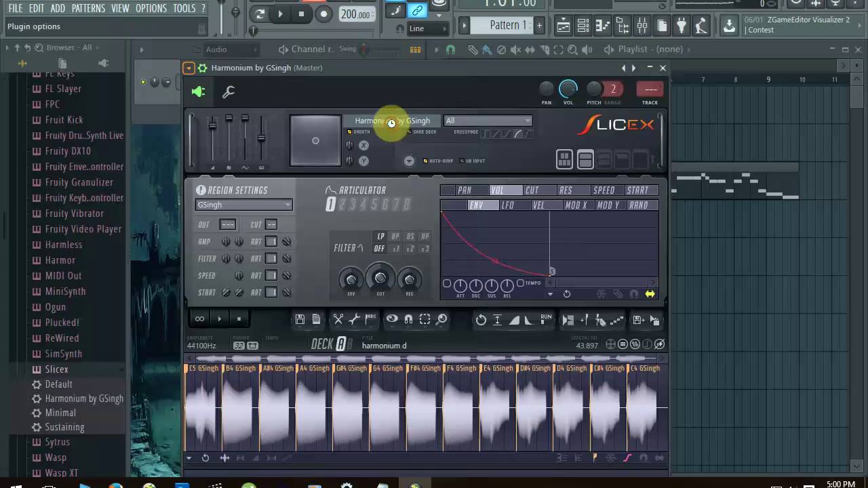Click the loop infinity icon in Slicex
The image size is (868, 488).
(x=199, y=319)
